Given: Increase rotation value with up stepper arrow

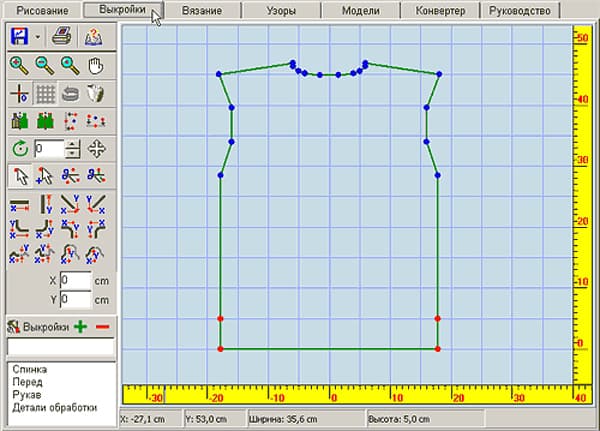Looking at the screenshot, I should [x=73, y=144].
